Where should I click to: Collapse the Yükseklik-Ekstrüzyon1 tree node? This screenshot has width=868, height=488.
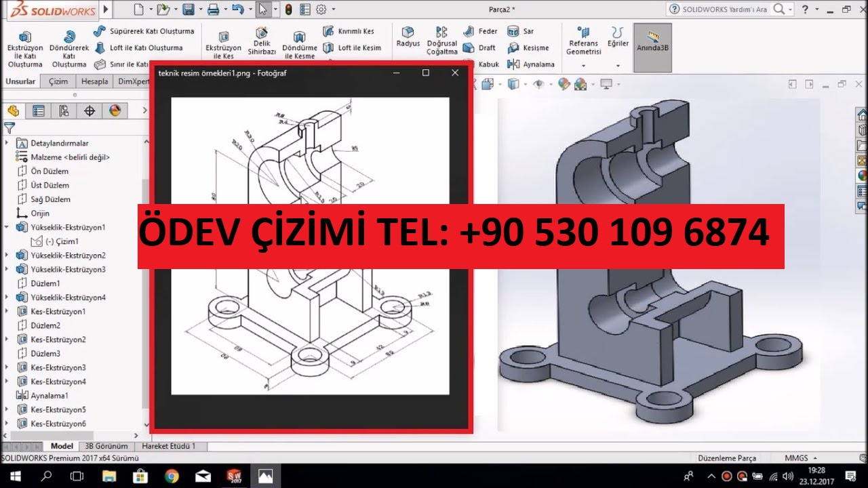tap(7, 227)
